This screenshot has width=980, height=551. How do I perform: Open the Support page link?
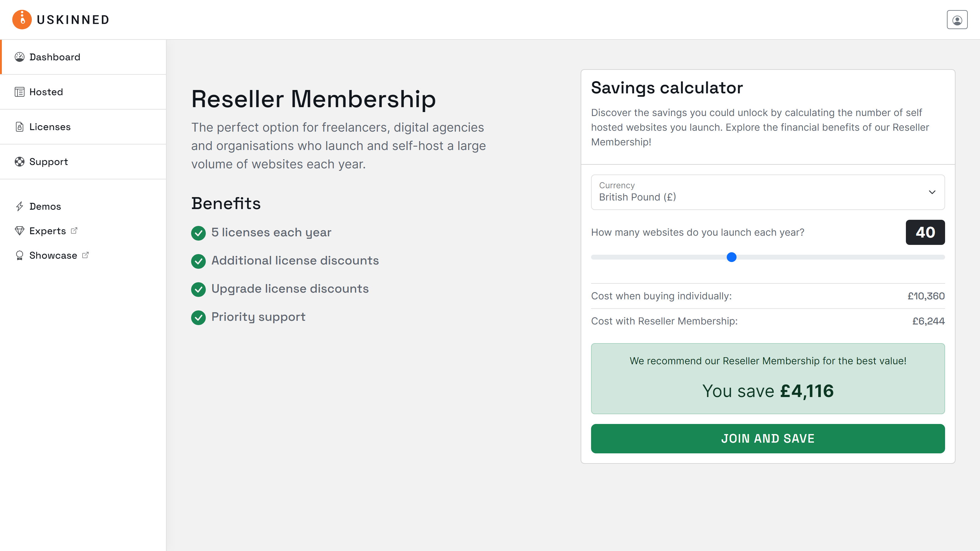click(48, 162)
